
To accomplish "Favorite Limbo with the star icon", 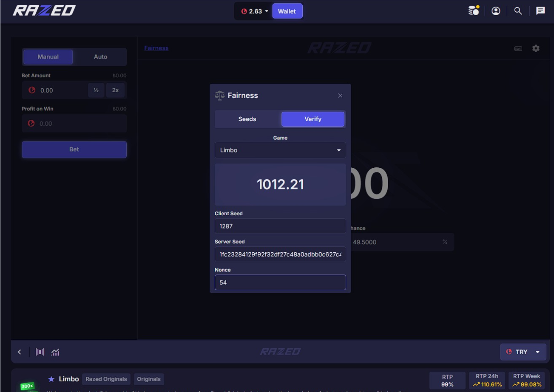I will pyautogui.click(x=51, y=379).
